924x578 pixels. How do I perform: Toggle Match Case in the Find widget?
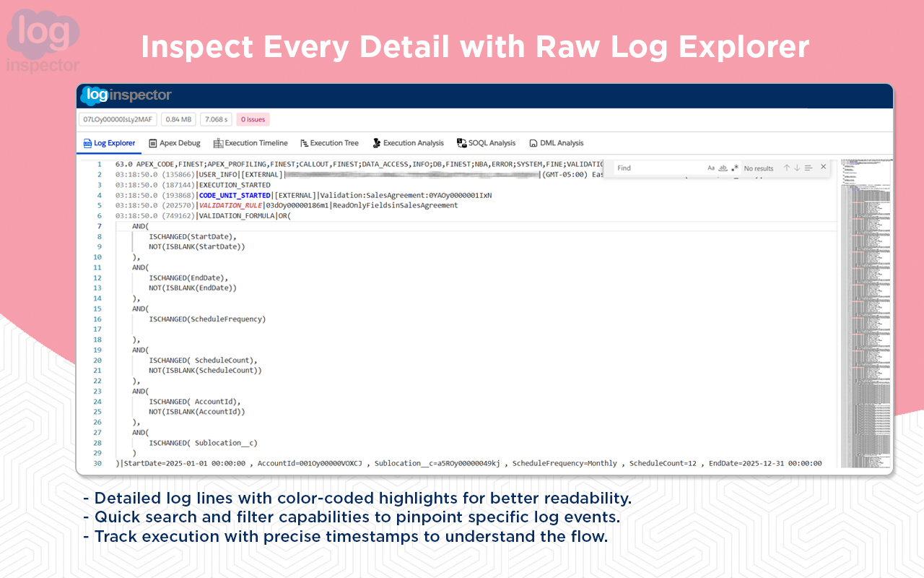(711, 168)
